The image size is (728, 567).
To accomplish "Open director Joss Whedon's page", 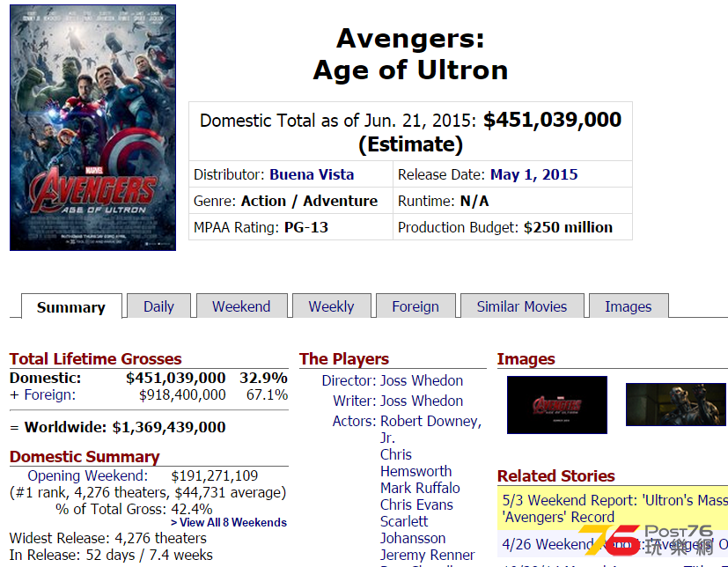I will click(422, 380).
